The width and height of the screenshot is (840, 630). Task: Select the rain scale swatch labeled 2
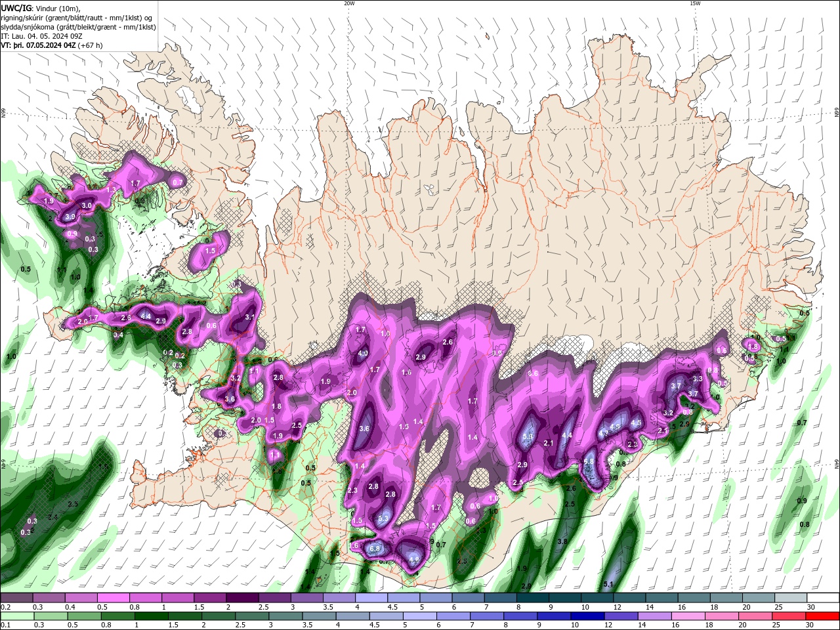point(219,616)
